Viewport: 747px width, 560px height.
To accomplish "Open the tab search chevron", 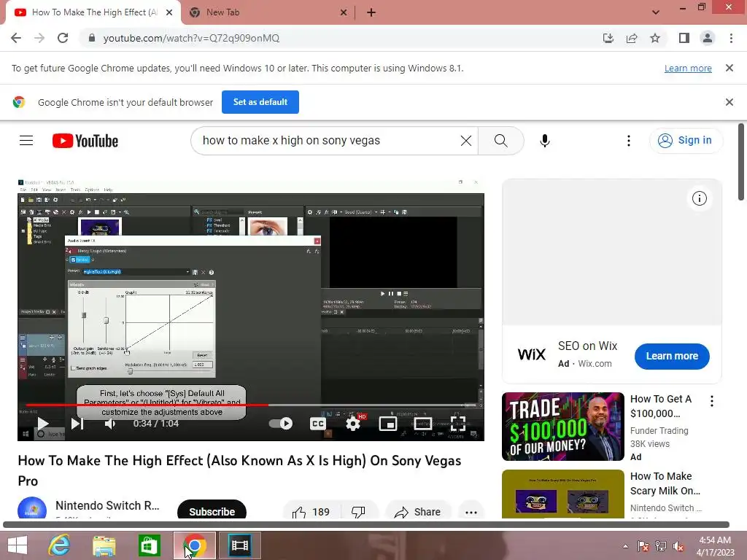I will click(x=656, y=12).
